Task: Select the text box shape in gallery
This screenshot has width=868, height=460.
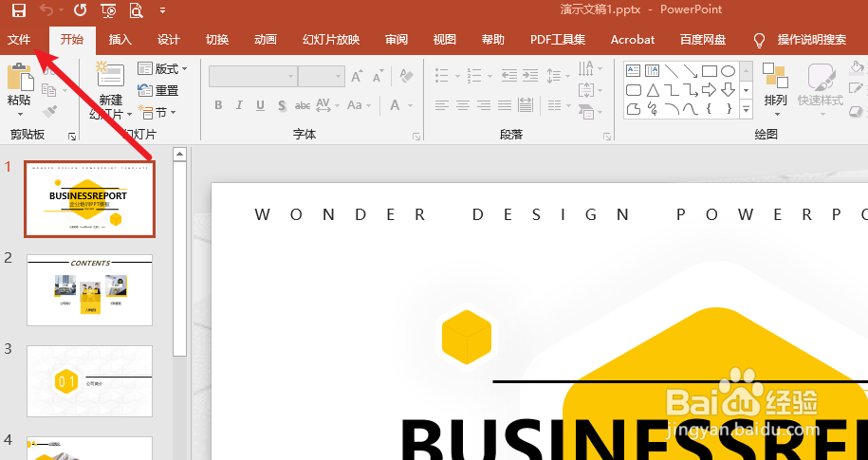Action: tap(633, 71)
